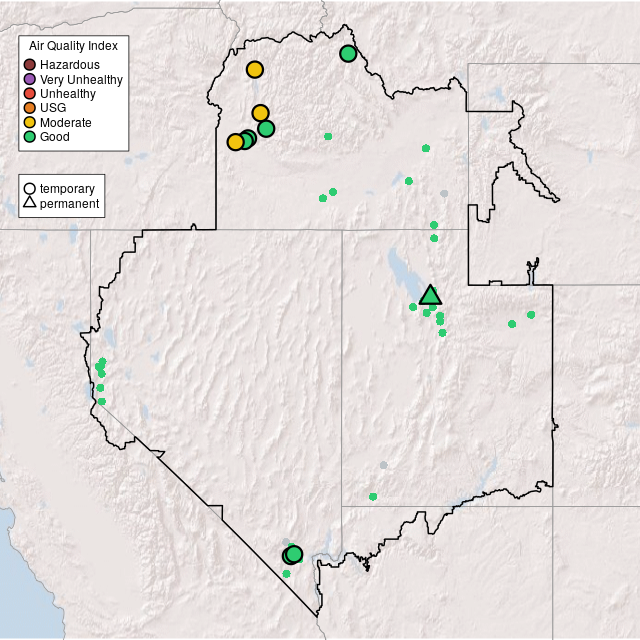The width and height of the screenshot is (640, 640).
Task: Click the southernmost small green sensor dot
Action: (x=287, y=574)
